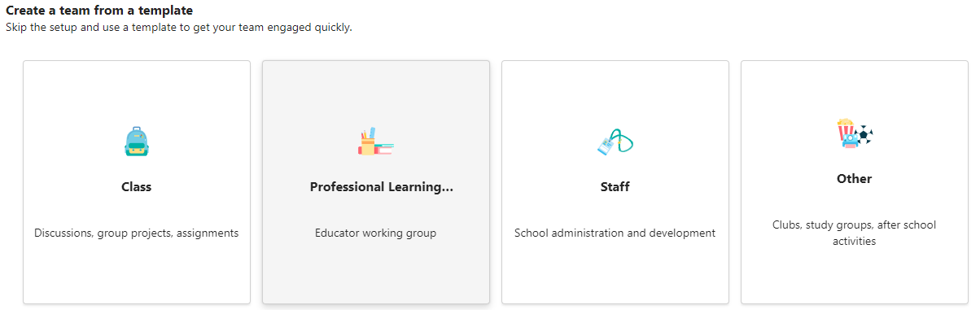This screenshot has width=980, height=314.
Task: Click 'Clubs, study groups, after school activities' text
Action: (854, 233)
